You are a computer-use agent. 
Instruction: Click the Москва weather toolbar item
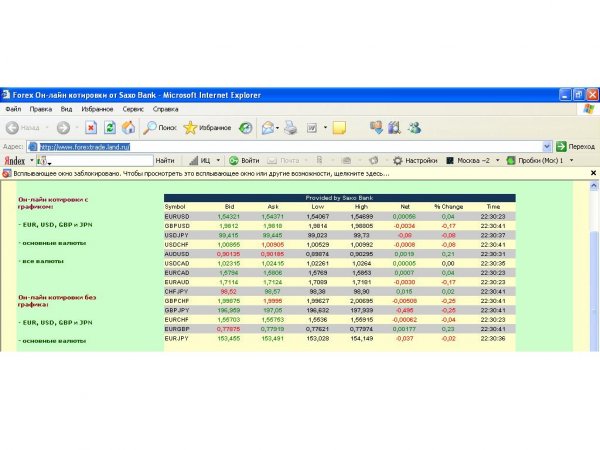[468, 161]
